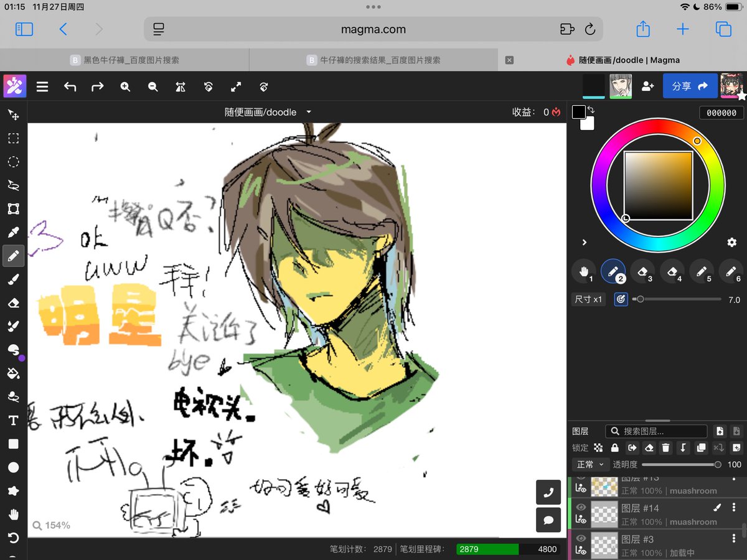
Task: Reload the magma.com page
Action: pyautogui.click(x=590, y=29)
